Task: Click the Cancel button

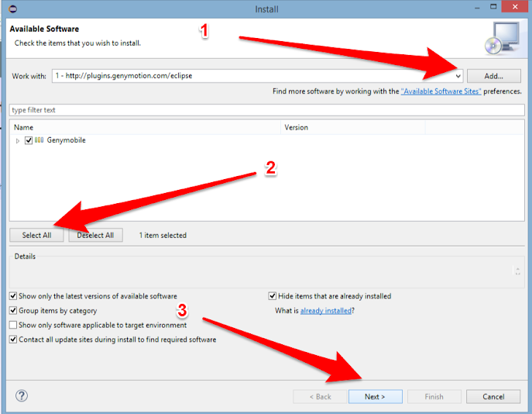Action: point(493,397)
